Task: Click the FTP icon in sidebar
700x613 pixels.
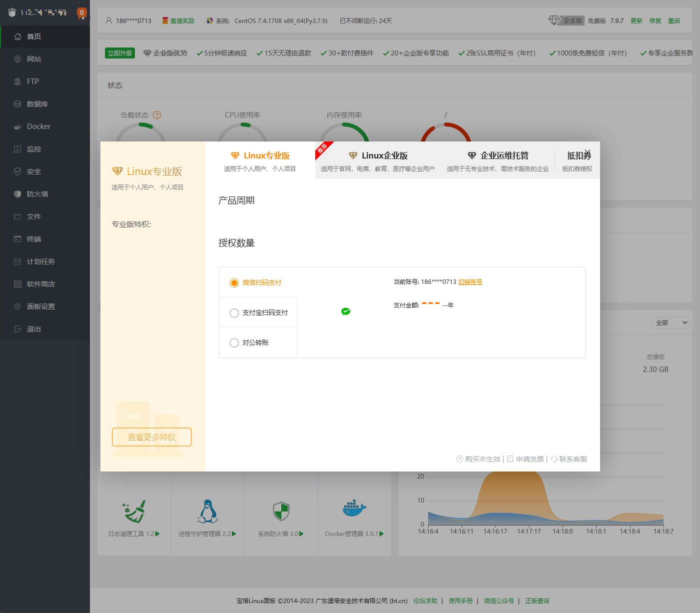Action: [x=17, y=81]
